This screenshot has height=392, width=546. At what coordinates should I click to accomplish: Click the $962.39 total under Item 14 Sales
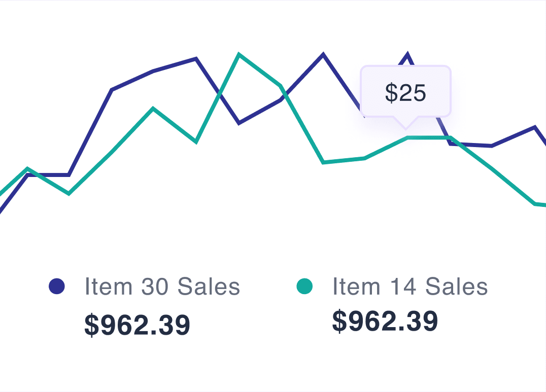pos(385,321)
